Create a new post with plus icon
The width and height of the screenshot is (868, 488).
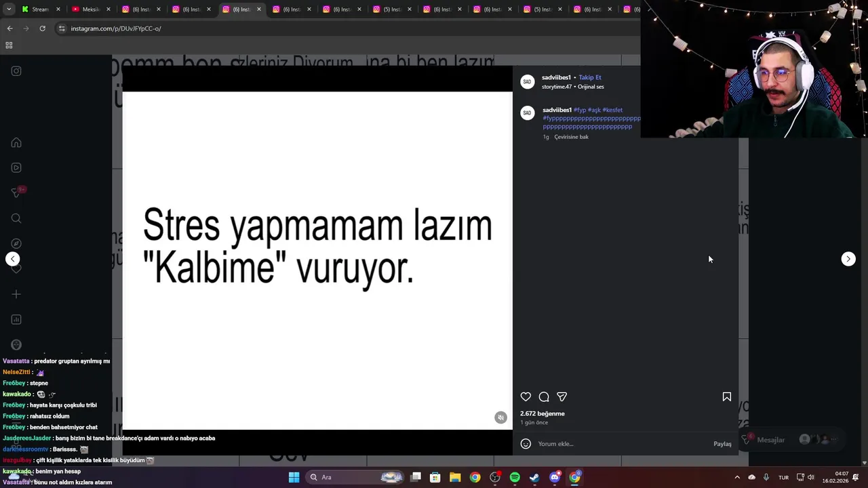tap(16, 294)
